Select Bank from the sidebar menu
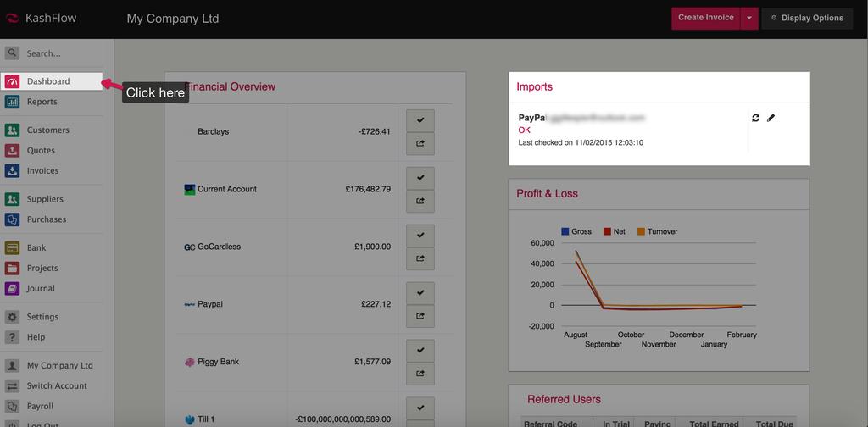 (x=36, y=248)
